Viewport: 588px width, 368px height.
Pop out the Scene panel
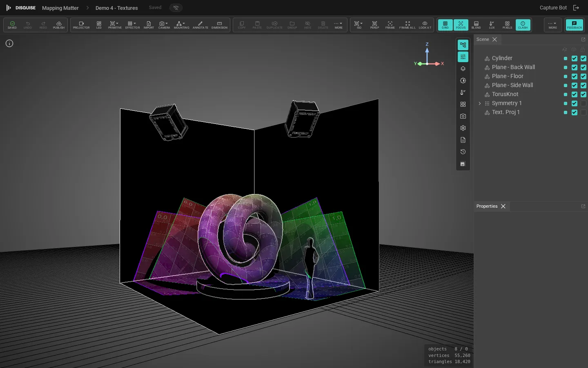tap(583, 39)
